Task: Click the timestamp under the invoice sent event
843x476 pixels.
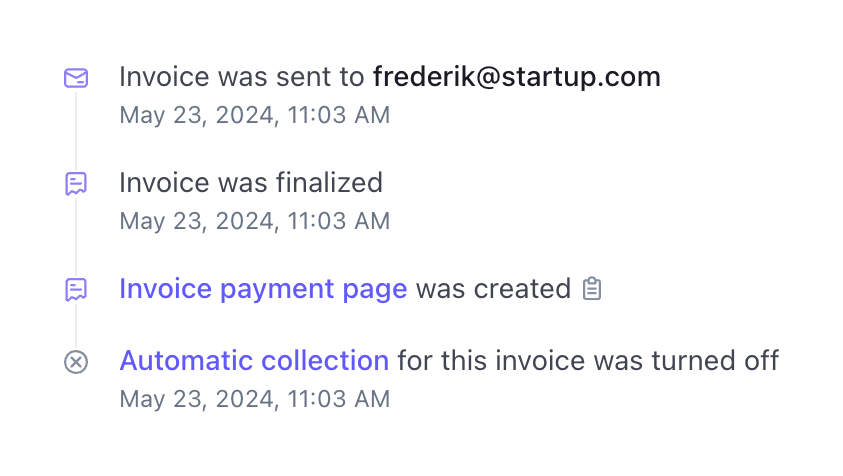Action: (x=254, y=115)
